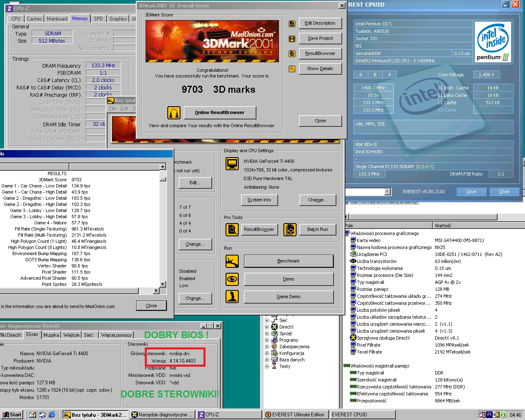Select the Muzyka tab in DirectX diagnostics
The image size is (525, 420).
(x=51, y=335)
